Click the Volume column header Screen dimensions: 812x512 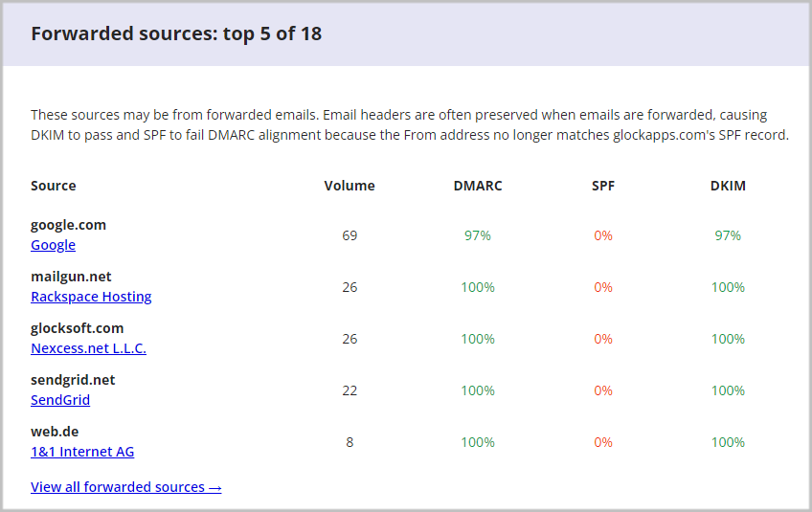(350, 186)
